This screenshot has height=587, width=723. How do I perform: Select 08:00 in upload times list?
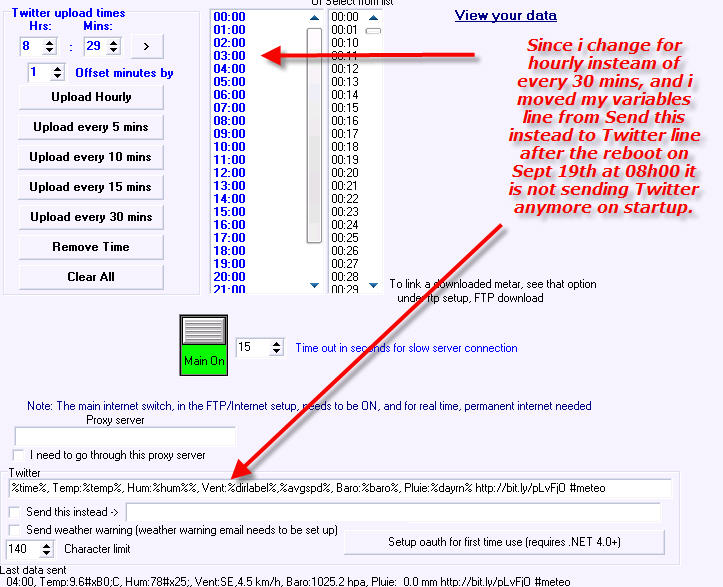[x=229, y=121]
